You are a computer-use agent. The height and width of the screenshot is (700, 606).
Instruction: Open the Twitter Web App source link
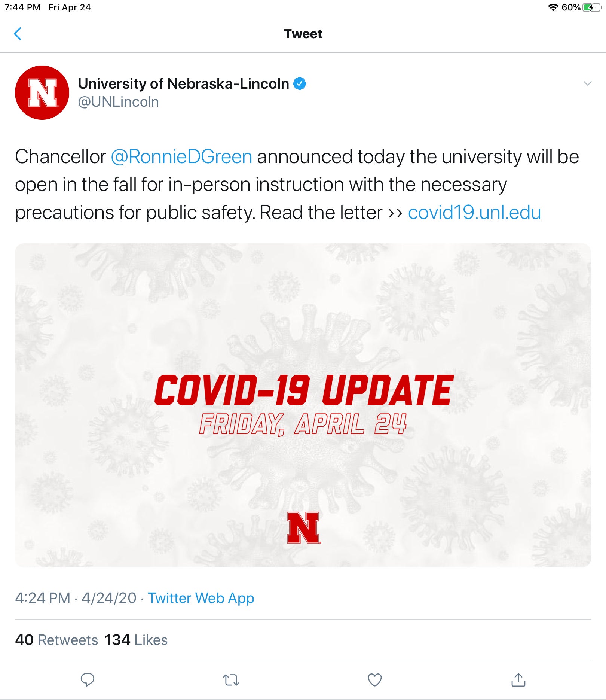point(201,598)
